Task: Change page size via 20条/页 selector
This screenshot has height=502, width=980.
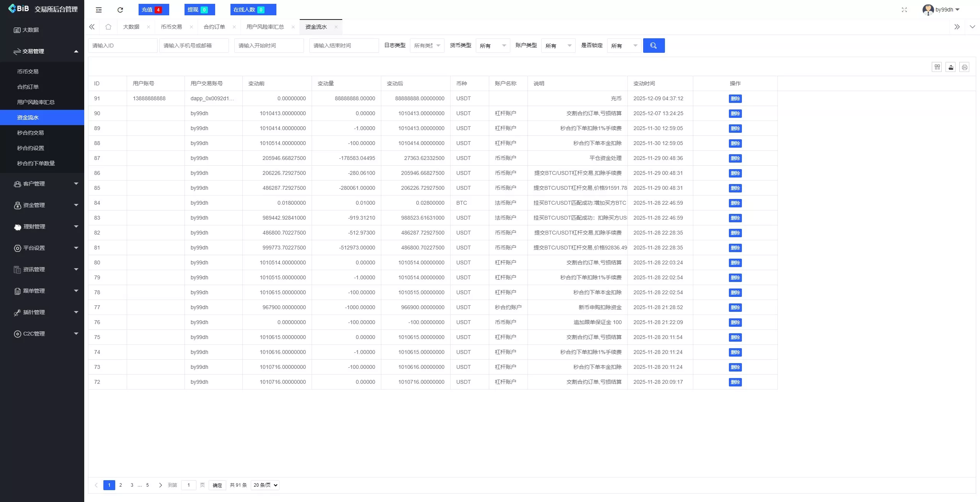Action: point(265,485)
